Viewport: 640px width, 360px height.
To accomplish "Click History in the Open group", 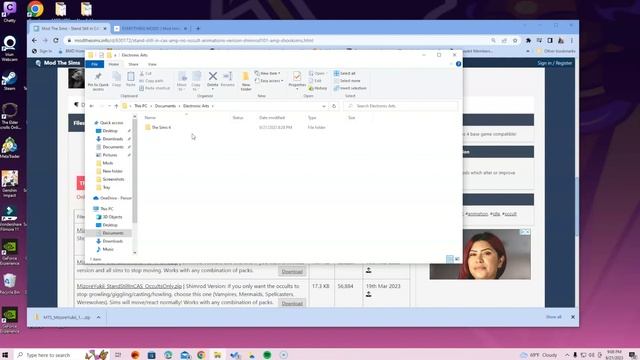I will [318, 88].
